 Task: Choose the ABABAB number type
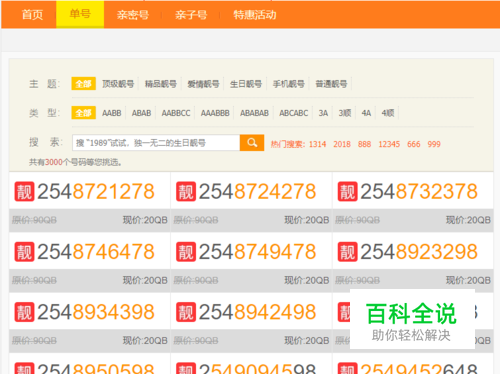(254, 113)
